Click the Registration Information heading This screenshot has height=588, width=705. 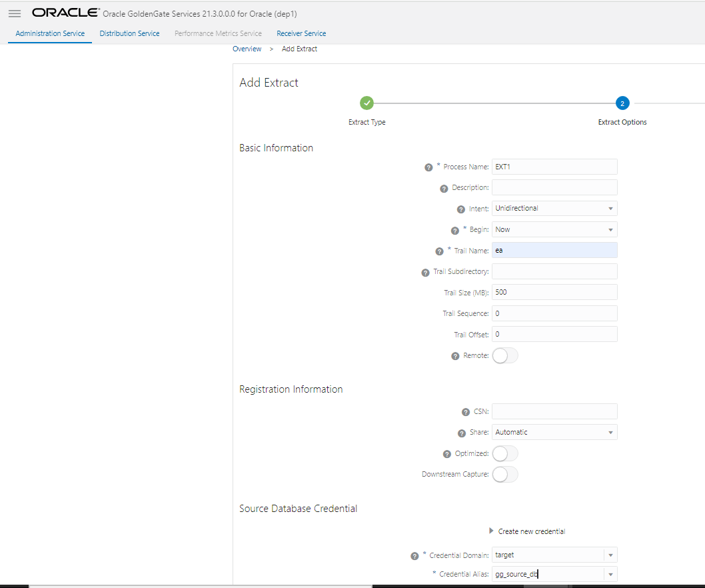point(291,389)
